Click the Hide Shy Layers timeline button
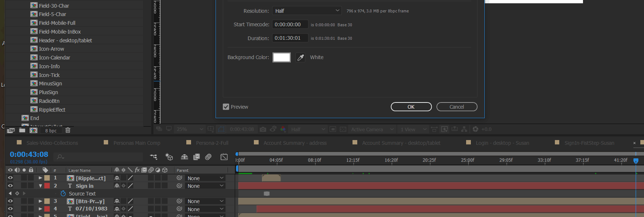Image resolution: width=644 pixels, height=217 pixels. coord(184,157)
